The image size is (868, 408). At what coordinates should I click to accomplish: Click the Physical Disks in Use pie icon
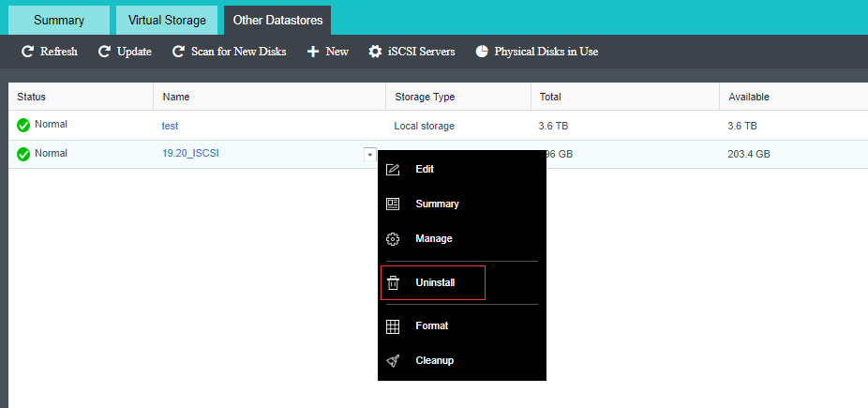482,52
